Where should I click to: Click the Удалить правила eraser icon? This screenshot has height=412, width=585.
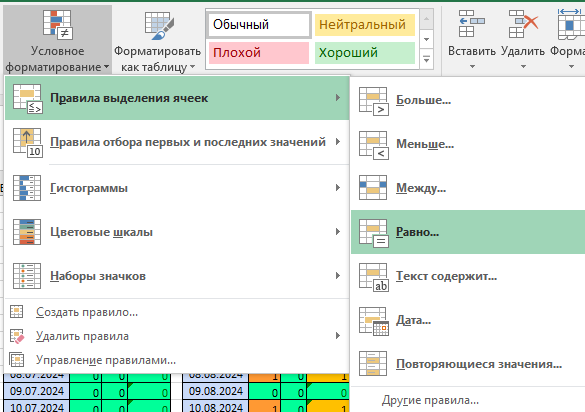coord(17,336)
